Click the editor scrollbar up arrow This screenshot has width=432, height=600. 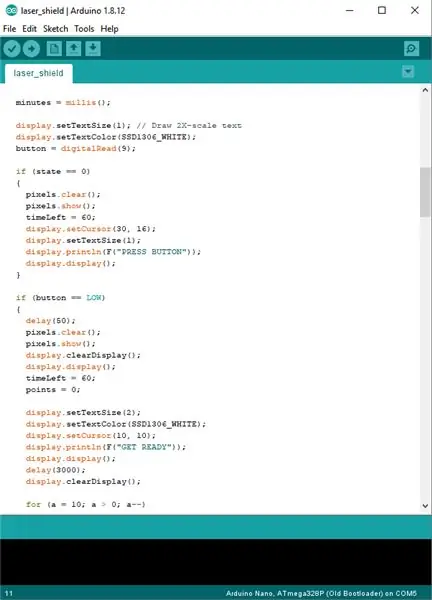425,90
